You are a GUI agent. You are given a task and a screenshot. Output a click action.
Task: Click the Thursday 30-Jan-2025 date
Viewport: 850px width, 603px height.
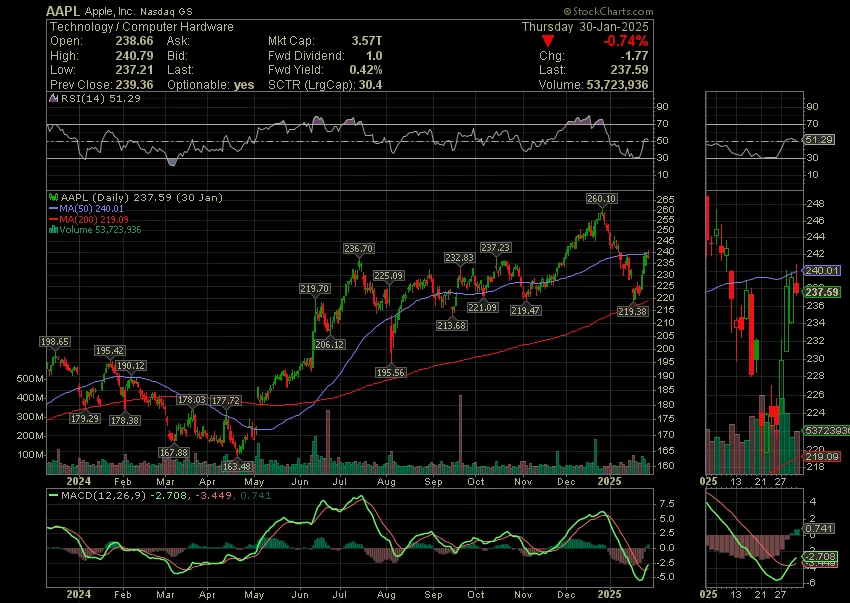(x=585, y=27)
